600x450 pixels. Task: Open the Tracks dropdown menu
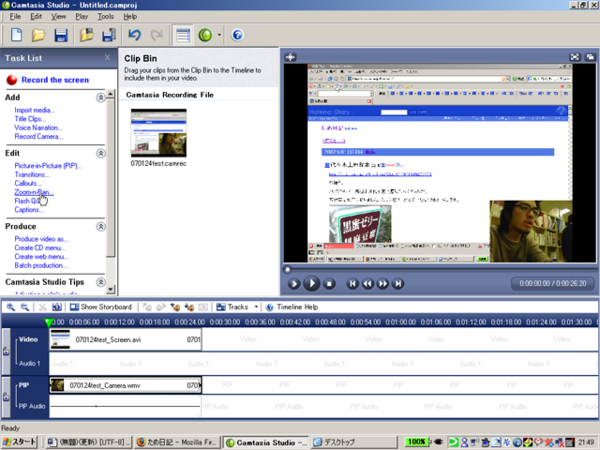click(x=237, y=307)
